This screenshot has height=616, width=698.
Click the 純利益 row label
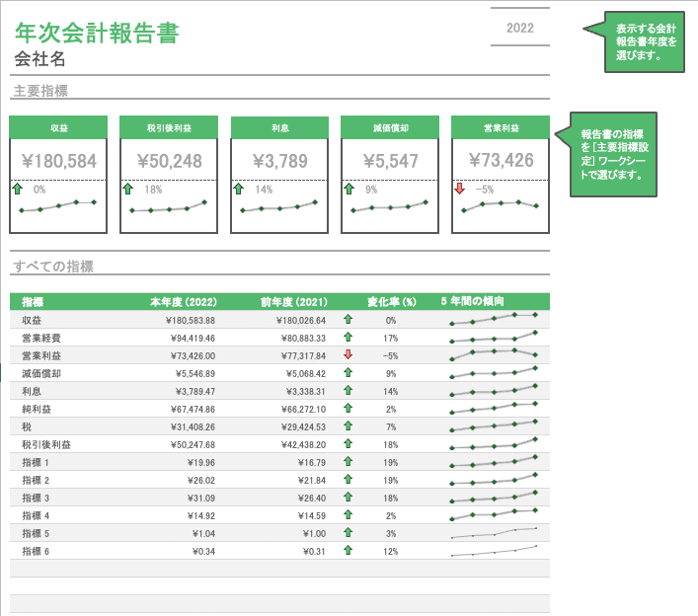point(37,410)
